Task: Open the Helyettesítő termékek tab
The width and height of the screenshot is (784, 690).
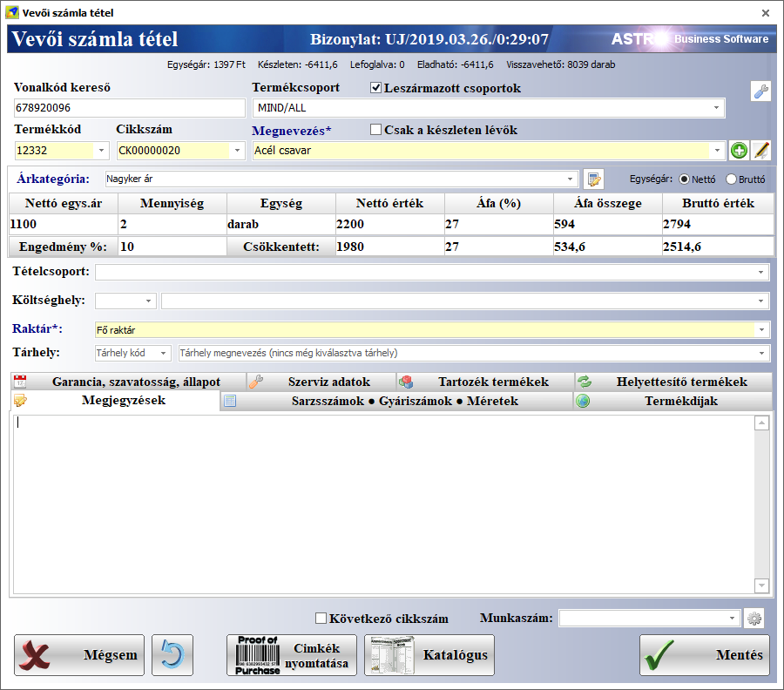Action: click(x=673, y=382)
